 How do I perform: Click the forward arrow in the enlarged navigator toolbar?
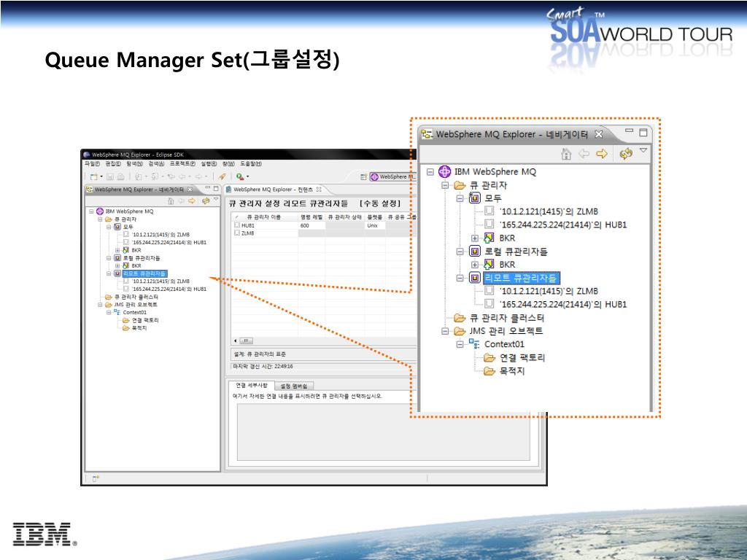point(602,153)
